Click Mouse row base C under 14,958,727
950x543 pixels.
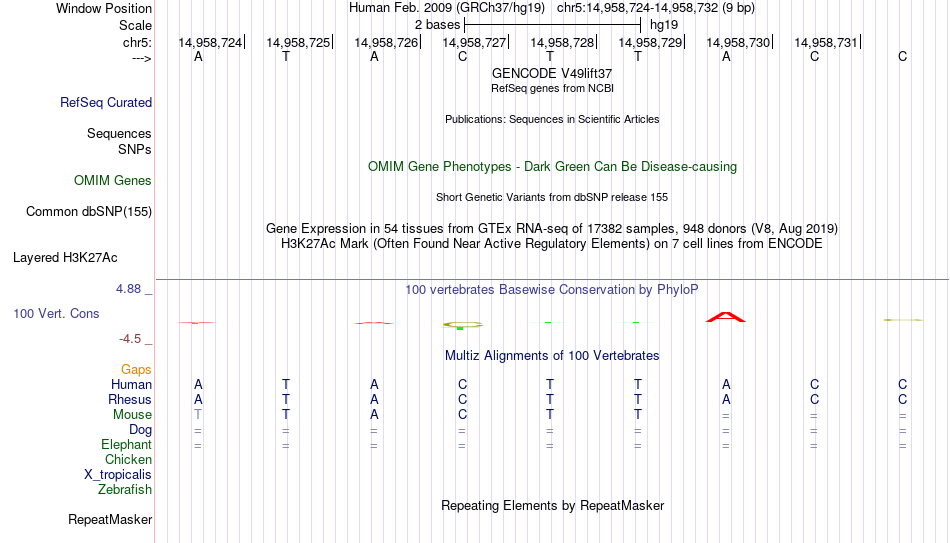tap(462, 415)
